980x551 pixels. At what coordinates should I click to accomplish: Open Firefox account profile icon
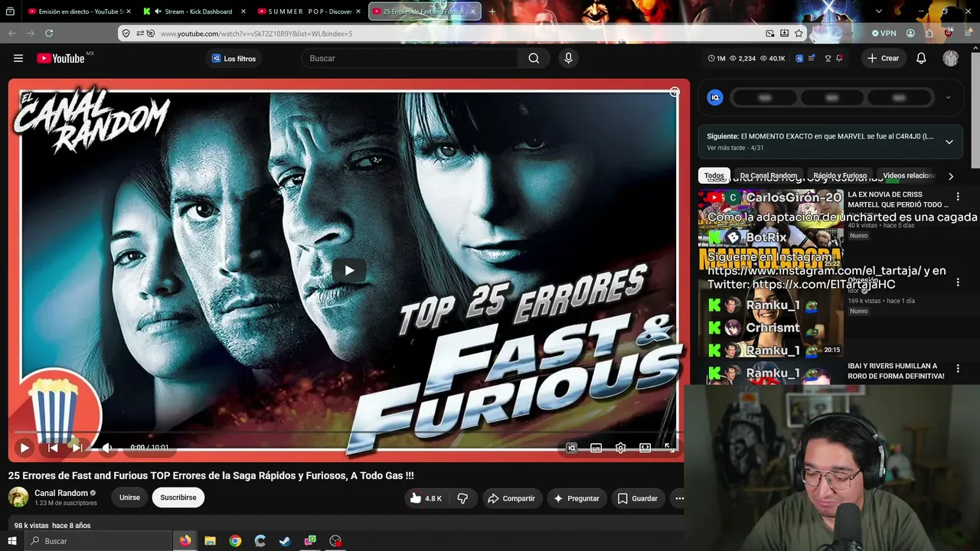pos(910,34)
